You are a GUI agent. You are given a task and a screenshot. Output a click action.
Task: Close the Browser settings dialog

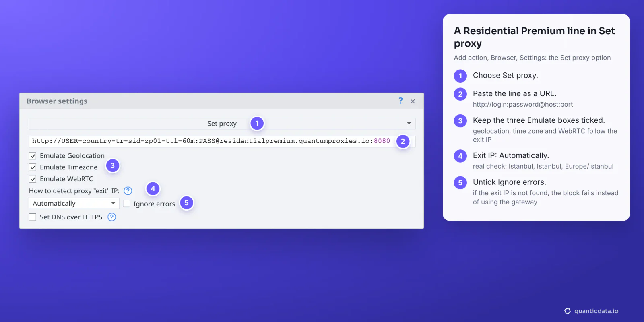pyautogui.click(x=413, y=101)
